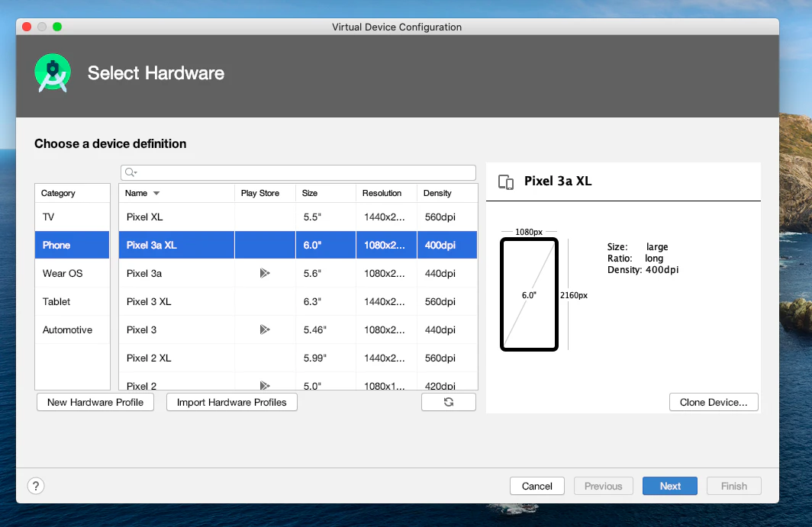Screen dimensions: 812x527
Task: Click the Android Studio logo icon
Action: pos(53,73)
